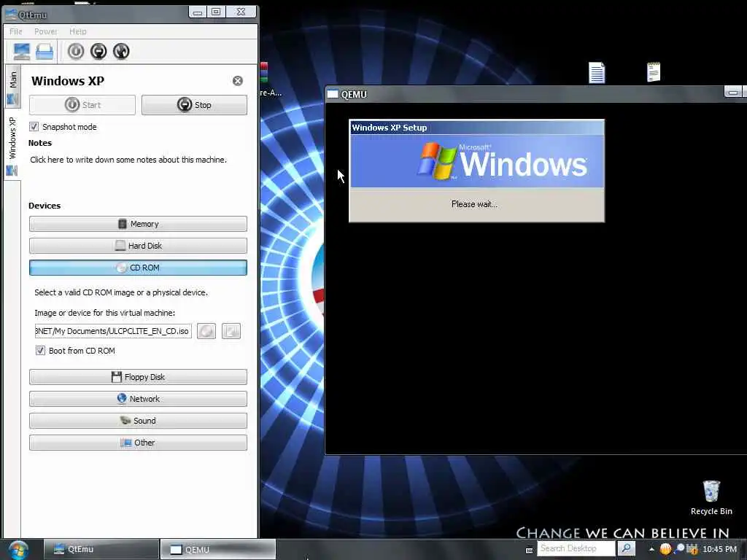Image resolution: width=747 pixels, height=560 pixels.
Task: Open the File menu
Action: [x=16, y=31]
